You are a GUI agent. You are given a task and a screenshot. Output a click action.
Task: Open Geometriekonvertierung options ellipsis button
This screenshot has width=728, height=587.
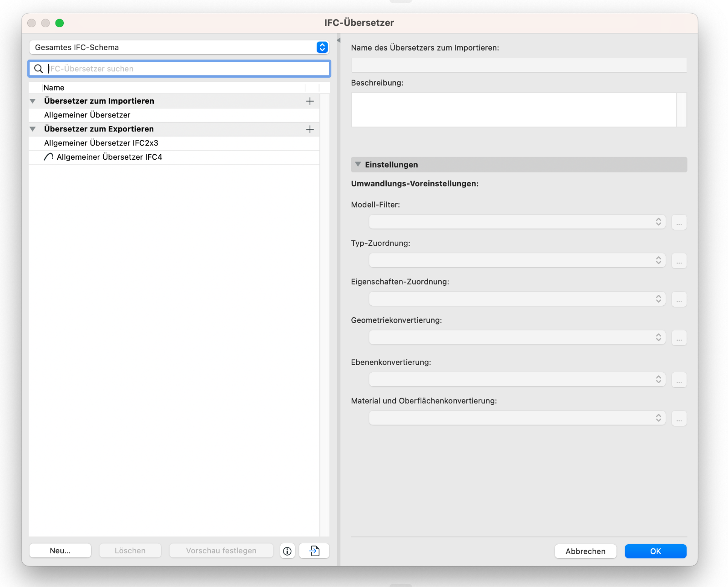(x=679, y=338)
